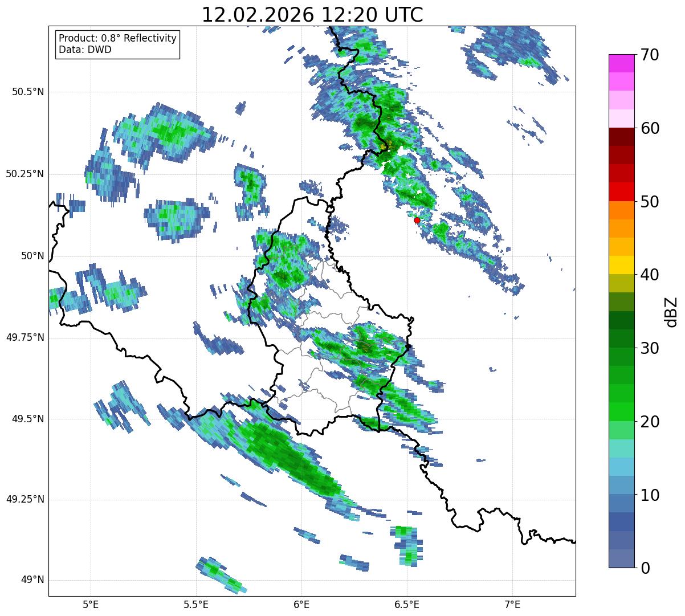Screen dimensions: 685x616
Task: Click the 49.75°N latitude label
Action: pyautogui.click(x=25, y=337)
